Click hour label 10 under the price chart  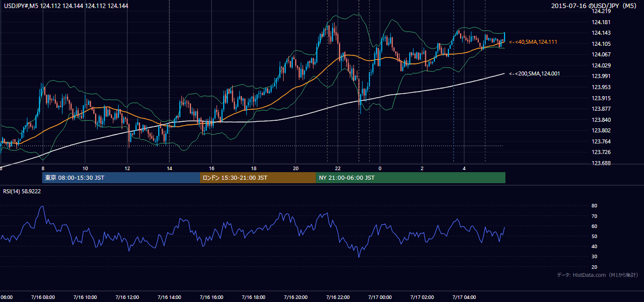coord(85,168)
